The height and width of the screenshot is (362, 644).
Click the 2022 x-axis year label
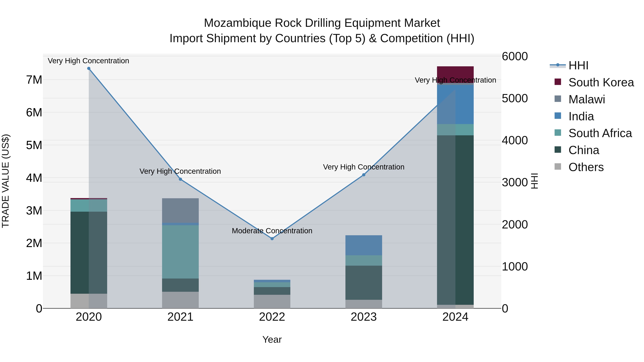(272, 317)
